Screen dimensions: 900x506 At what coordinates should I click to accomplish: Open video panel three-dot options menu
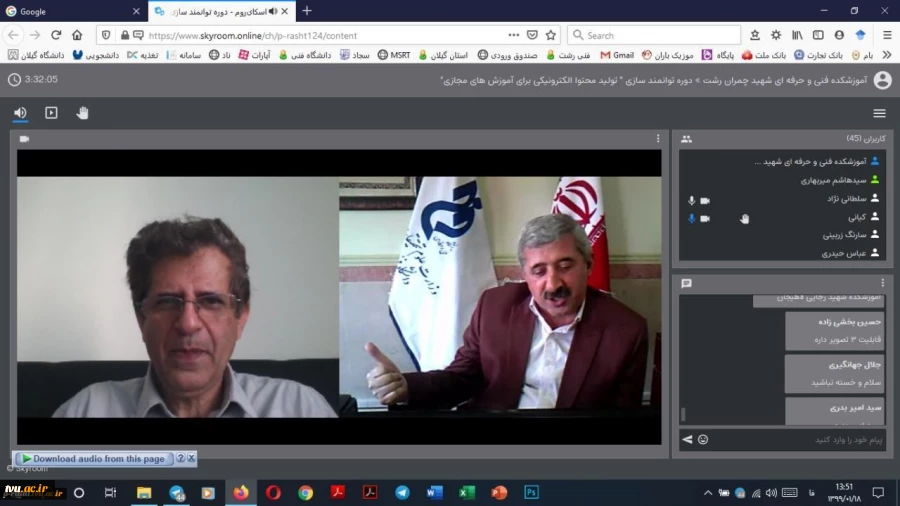coord(658,139)
